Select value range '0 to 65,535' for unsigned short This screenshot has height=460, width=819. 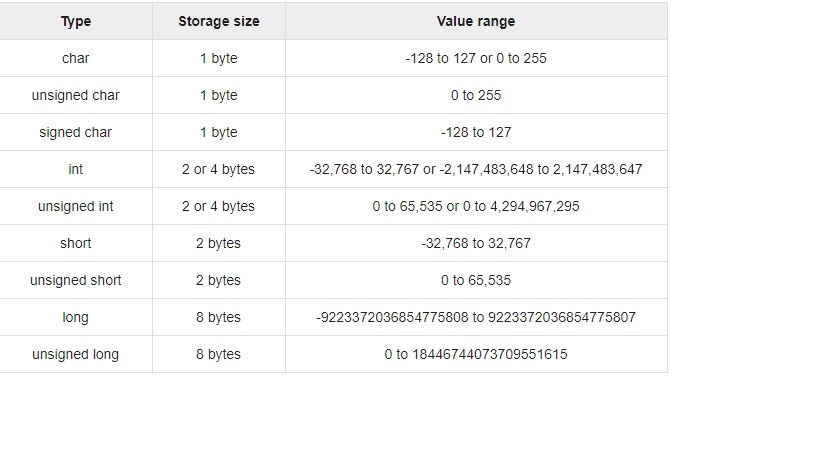tap(476, 280)
